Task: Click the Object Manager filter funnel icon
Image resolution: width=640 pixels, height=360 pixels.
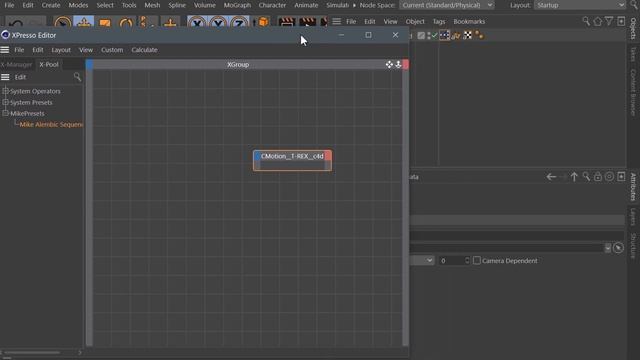Action: (609, 21)
